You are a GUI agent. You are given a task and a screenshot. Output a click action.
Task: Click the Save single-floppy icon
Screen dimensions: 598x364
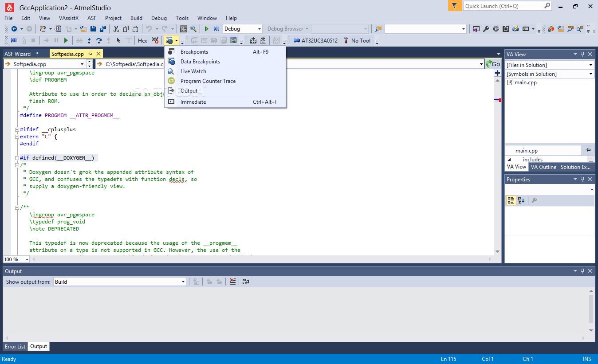[93, 29]
